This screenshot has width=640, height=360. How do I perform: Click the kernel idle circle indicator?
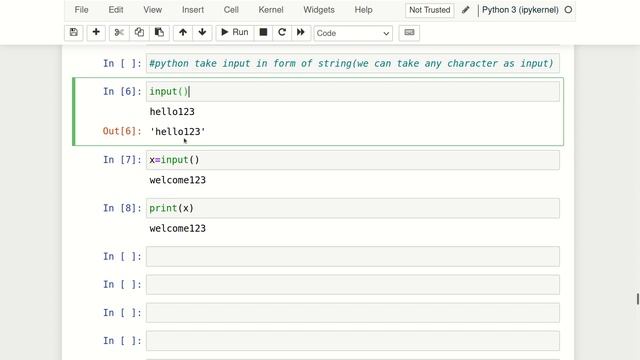[568, 10]
